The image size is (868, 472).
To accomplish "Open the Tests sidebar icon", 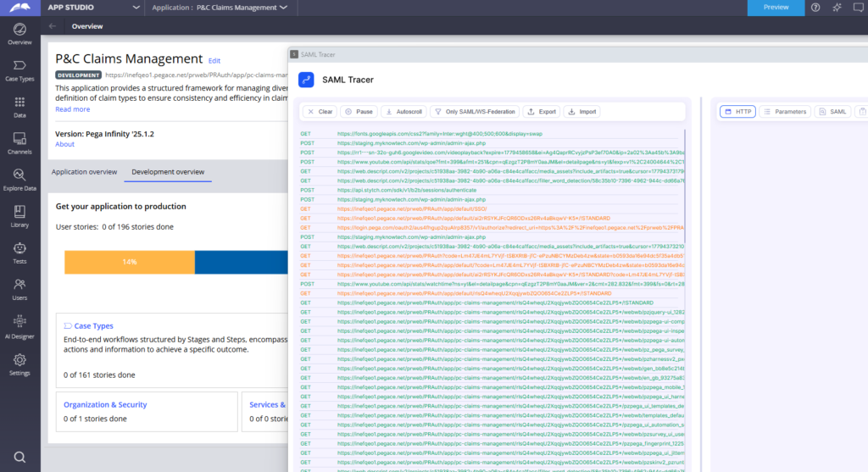I will click(x=19, y=253).
